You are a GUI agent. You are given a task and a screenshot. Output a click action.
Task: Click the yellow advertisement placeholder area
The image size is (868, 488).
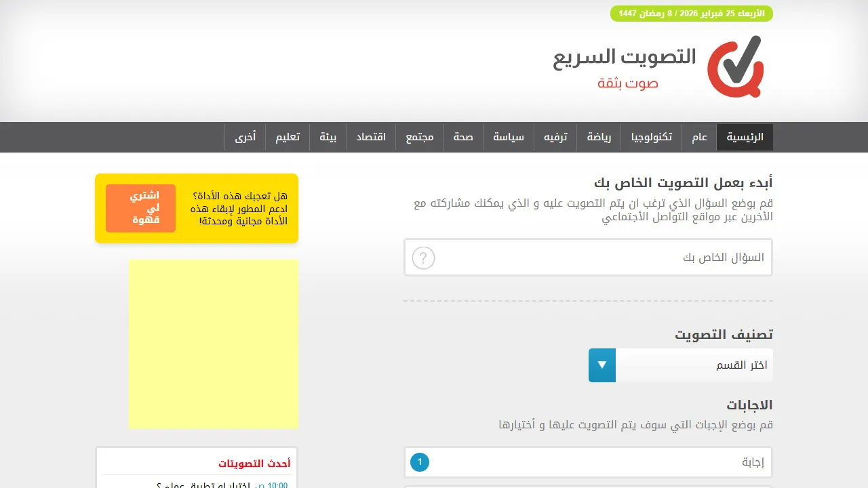tap(213, 344)
